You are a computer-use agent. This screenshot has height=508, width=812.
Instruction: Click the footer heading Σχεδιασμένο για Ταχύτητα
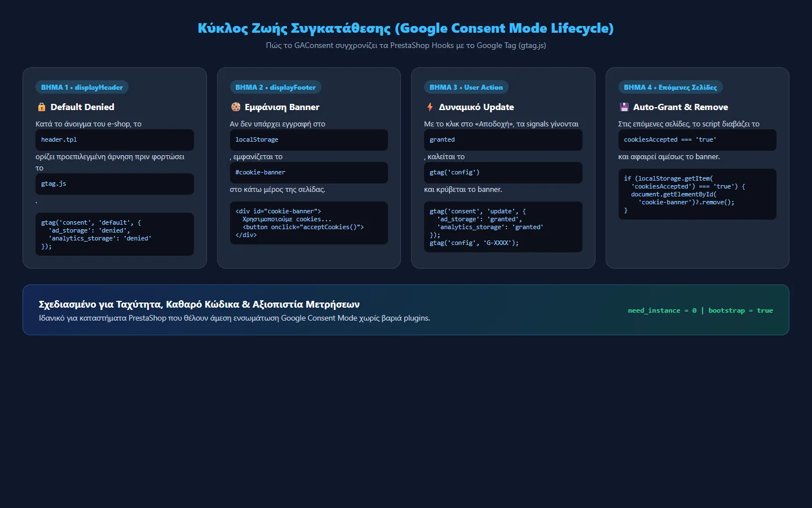(x=199, y=304)
